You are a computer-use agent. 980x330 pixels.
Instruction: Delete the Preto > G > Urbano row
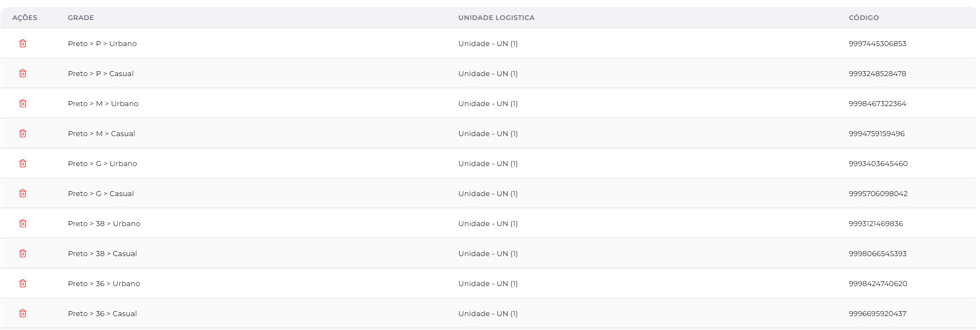coord(23,163)
